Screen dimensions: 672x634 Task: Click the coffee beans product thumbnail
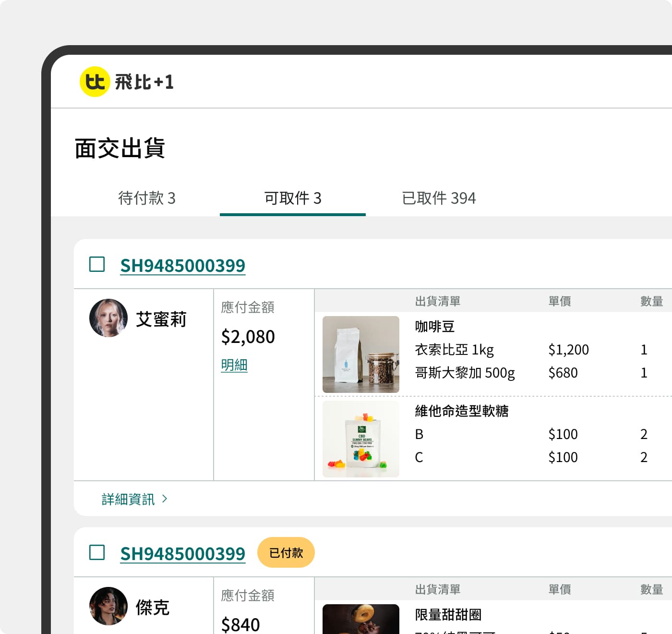click(360, 354)
